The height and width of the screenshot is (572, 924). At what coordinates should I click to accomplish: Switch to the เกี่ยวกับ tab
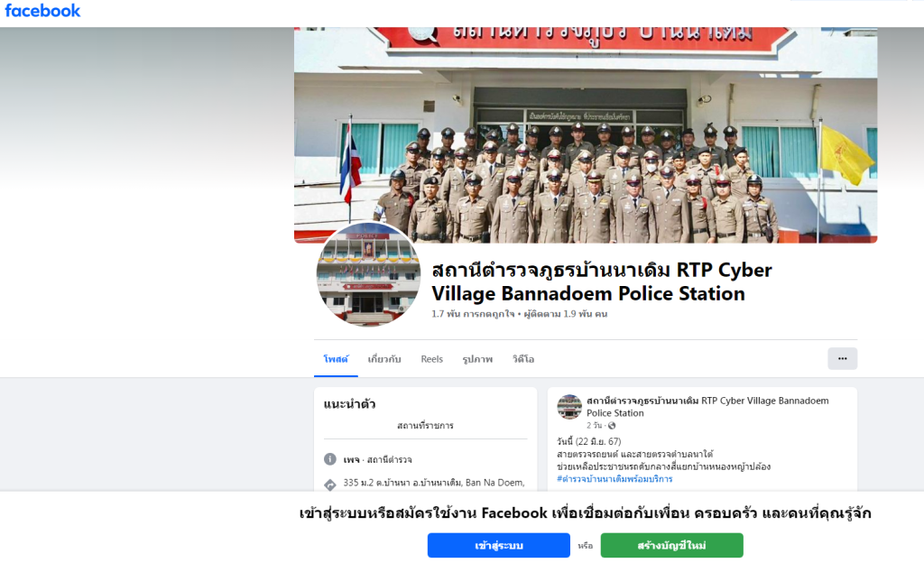(x=384, y=359)
